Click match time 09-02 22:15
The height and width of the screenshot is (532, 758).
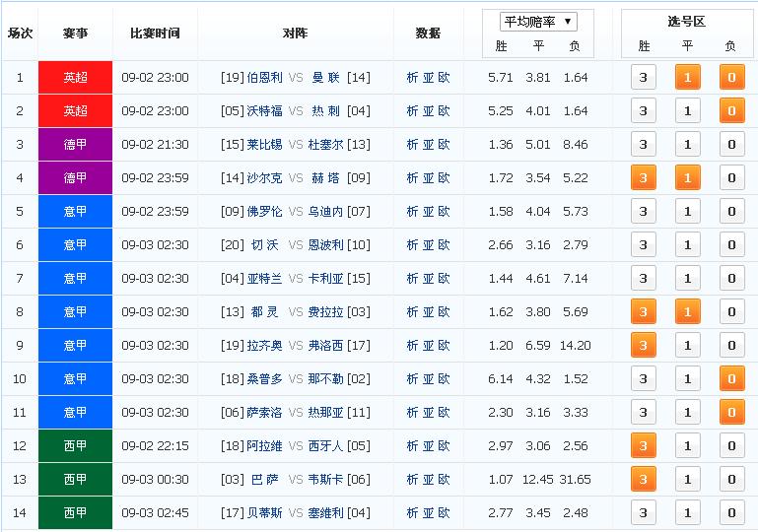[155, 446]
